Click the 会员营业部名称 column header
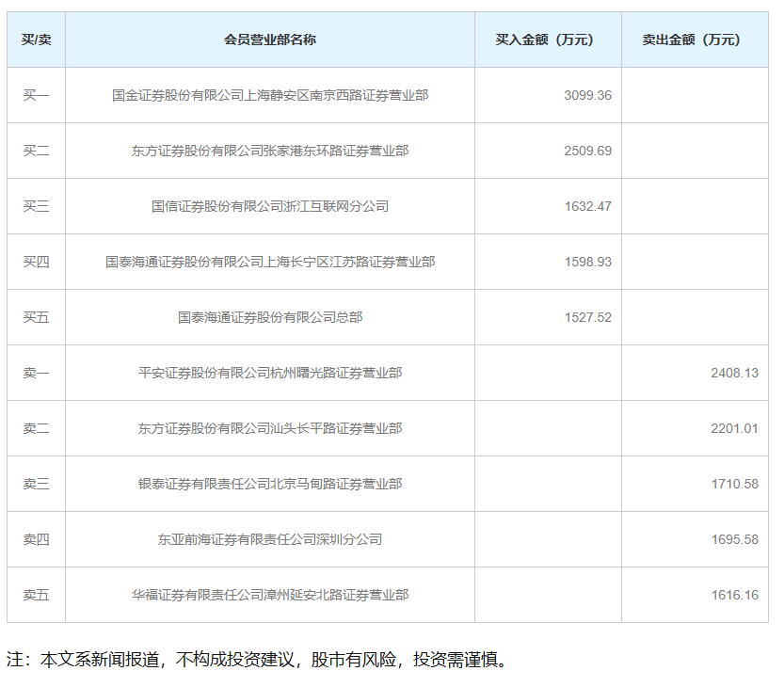 coord(269,40)
